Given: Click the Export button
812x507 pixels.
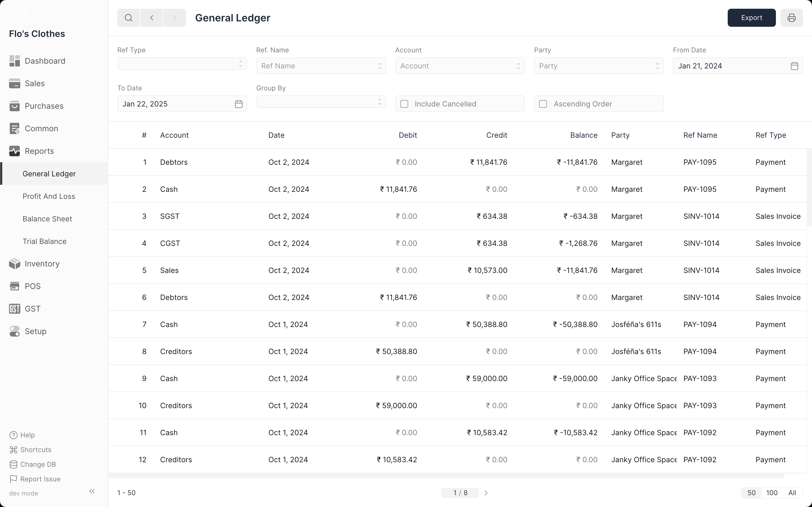Looking at the screenshot, I should (751, 18).
